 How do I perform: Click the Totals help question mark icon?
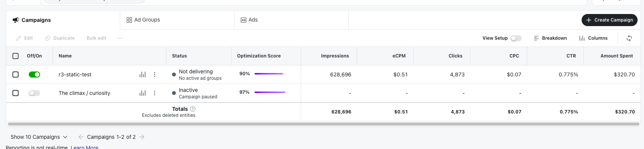193,109
